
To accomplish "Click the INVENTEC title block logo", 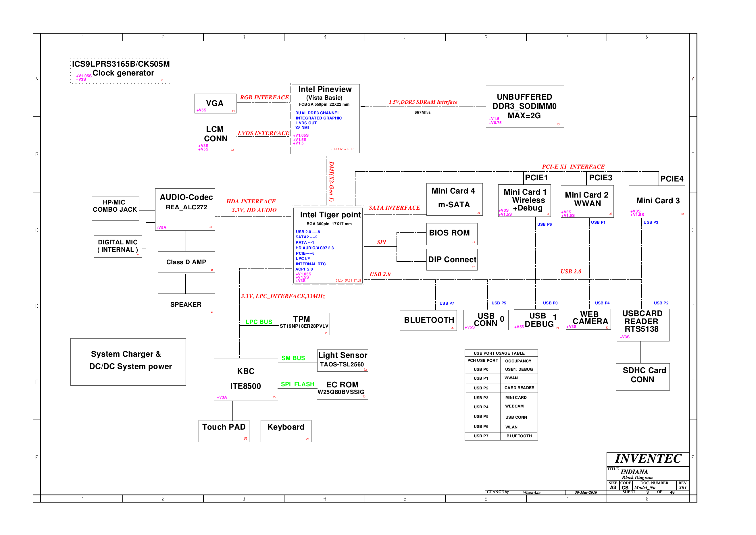I will pos(648,459).
